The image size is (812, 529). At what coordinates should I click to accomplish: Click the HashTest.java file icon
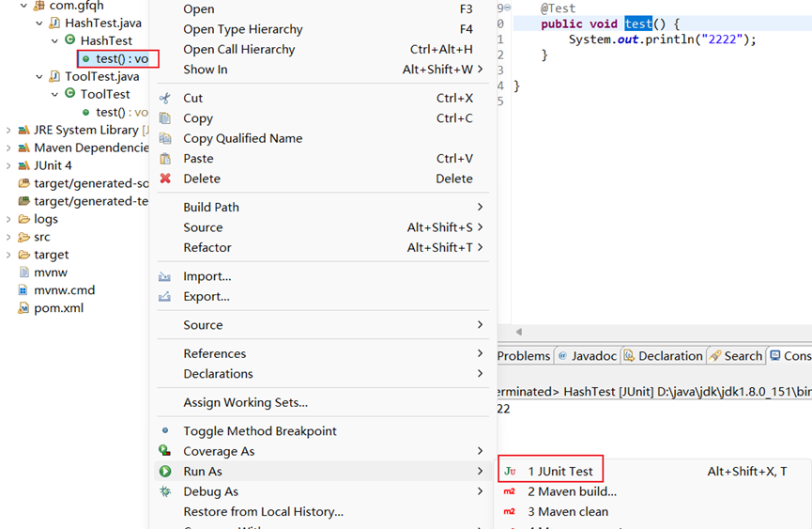pos(54,23)
